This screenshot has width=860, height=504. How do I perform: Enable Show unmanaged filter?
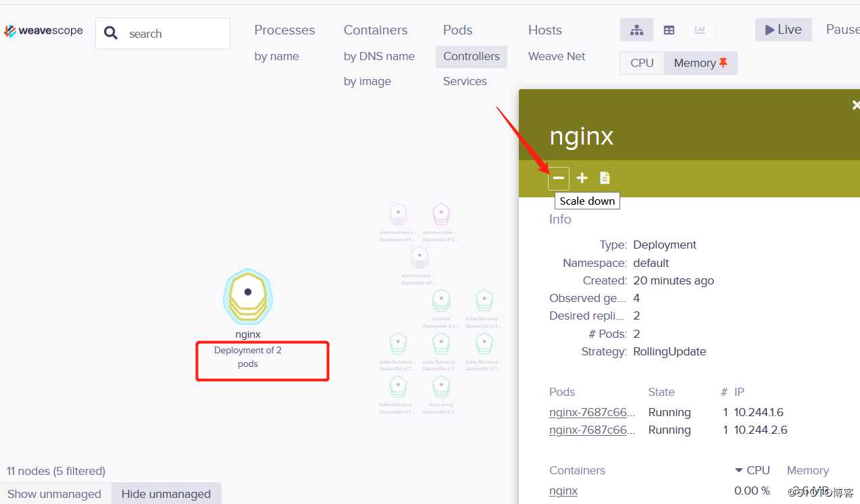(54, 494)
